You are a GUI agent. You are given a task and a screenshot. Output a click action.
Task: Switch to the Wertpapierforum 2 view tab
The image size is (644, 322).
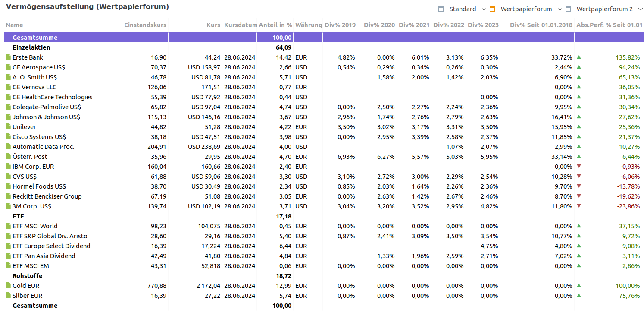pyautogui.click(x=604, y=9)
